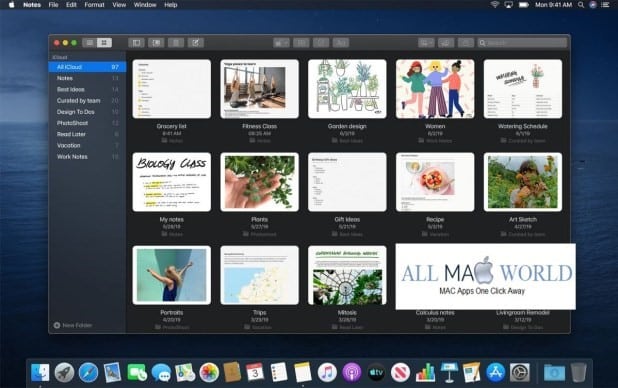Click the checklist toolbar icon
This screenshot has width=618, height=388.
point(321,43)
